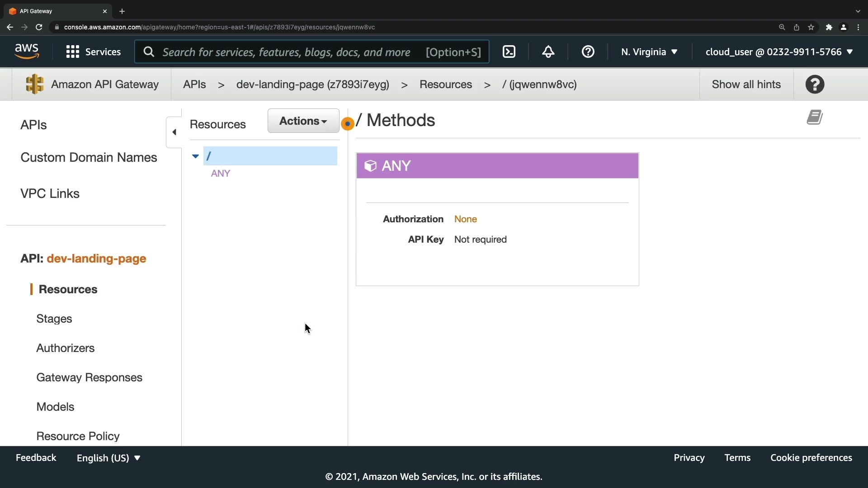This screenshot has width=868, height=488.
Task: Change language via English (US) dropdown
Action: point(108,458)
